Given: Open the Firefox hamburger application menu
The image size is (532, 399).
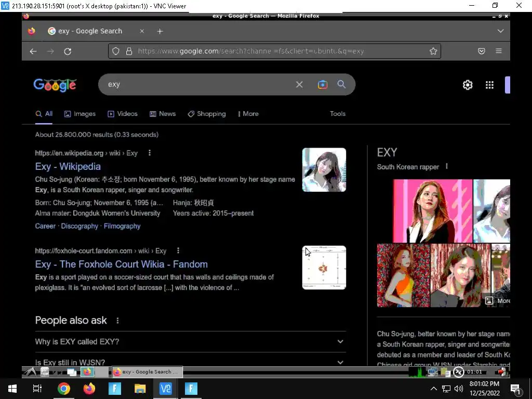Looking at the screenshot, I should [498, 51].
